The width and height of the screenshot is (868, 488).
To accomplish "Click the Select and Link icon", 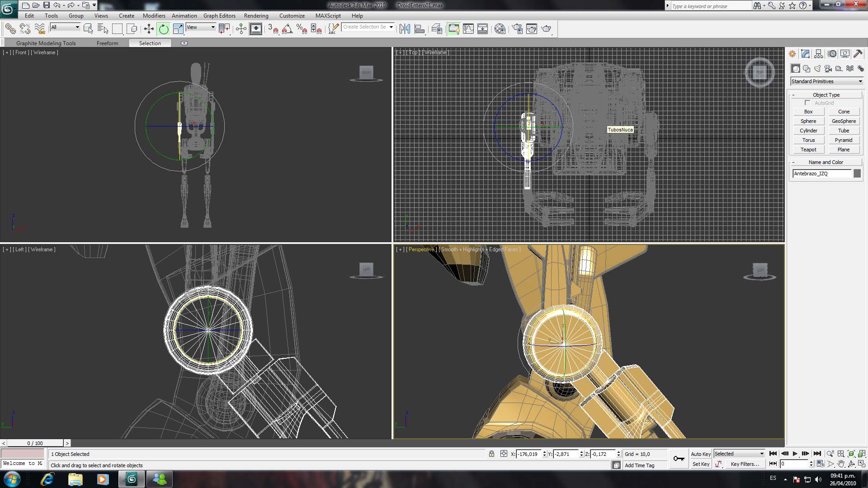I will 10,29.
